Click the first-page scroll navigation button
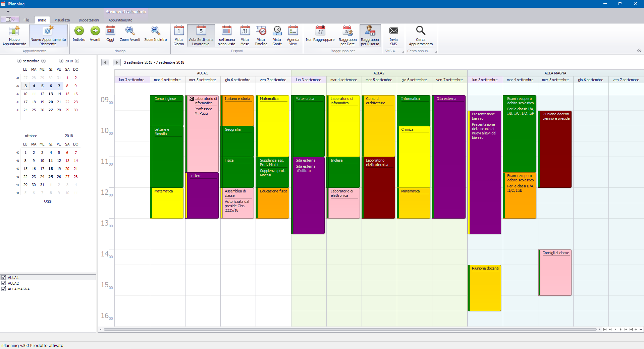644x349 pixels. click(605, 329)
